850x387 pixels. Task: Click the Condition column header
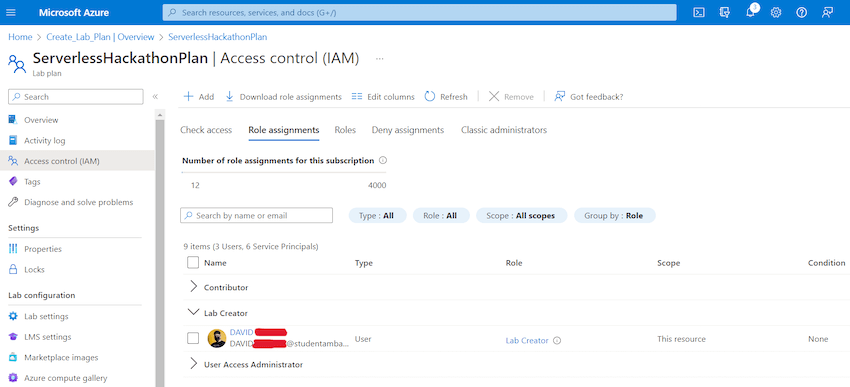point(826,263)
